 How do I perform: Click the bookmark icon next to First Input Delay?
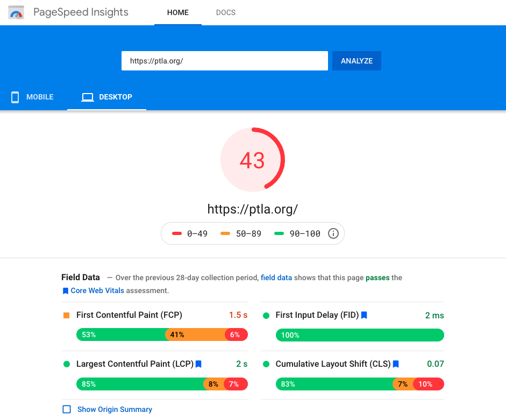tap(364, 315)
